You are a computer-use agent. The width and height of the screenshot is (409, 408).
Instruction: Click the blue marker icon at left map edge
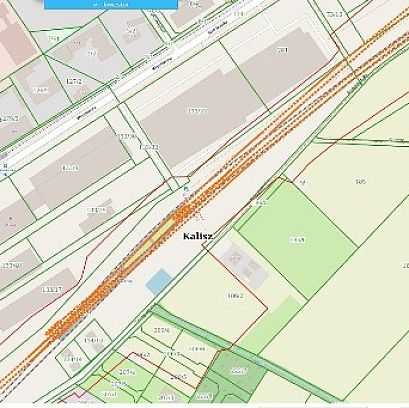coord(6,167)
